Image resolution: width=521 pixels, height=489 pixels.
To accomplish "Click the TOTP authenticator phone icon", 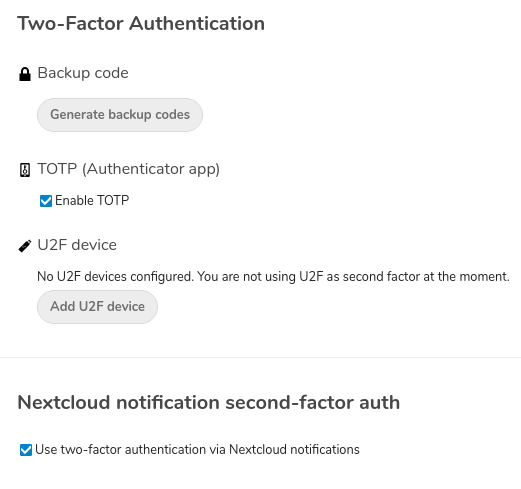I will (25, 170).
